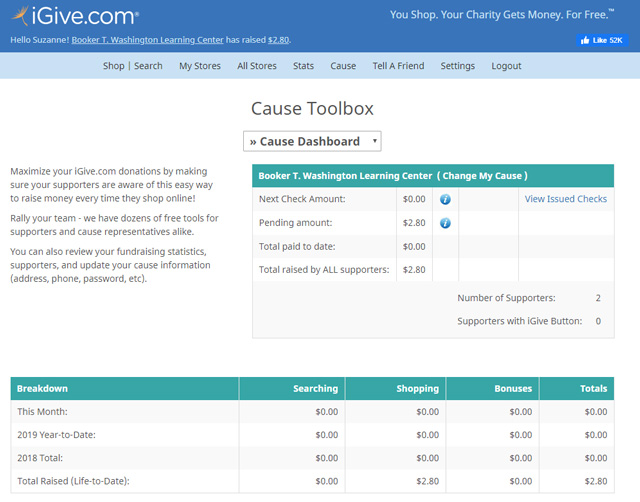The width and height of the screenshot is (640, 502).
Task: Click the Bonuses column header
Action: click(x=513, y=389)
